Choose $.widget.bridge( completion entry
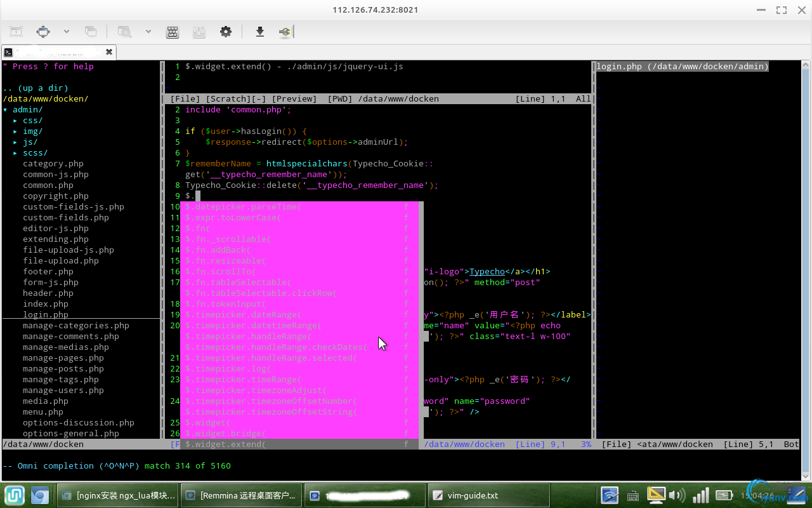This screenshot has width=812, height=508. pyautogui.click(x=299, y=434)
